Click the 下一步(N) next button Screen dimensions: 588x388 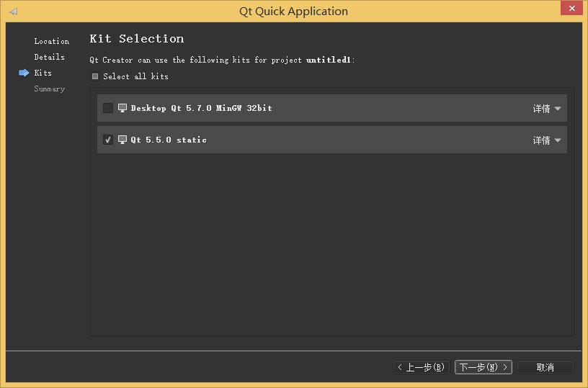click(x=484, y=367)
